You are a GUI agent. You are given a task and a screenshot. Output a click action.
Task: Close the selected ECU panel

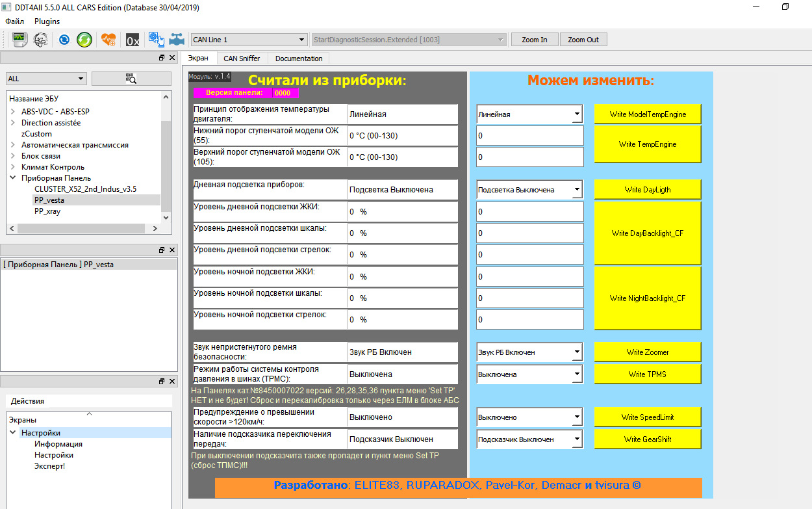point(172,250)
